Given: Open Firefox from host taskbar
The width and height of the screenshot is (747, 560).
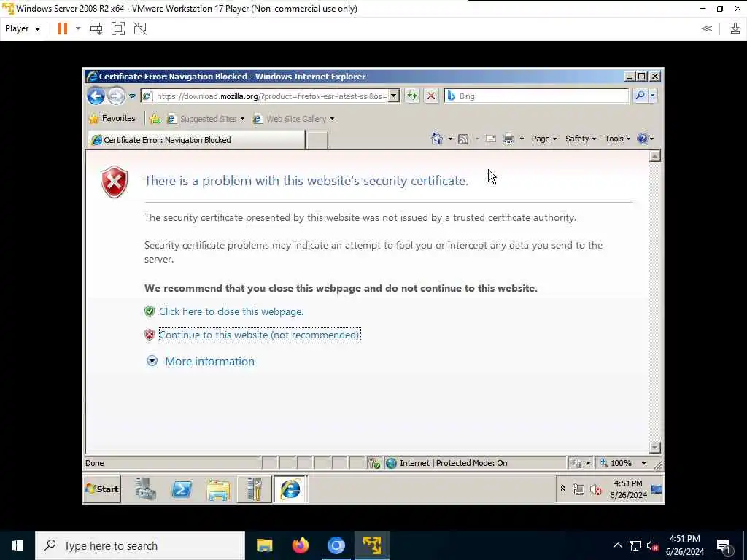Looking at the screenshot, I should click(300, 545).
